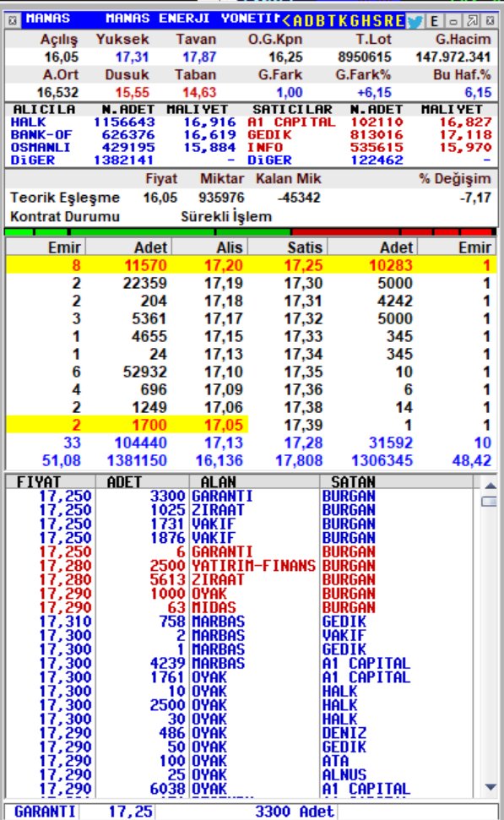Select A1 CAPITAL in the sellers list
This screenshot has width=504, height=820.
click(x=291, y=122)
